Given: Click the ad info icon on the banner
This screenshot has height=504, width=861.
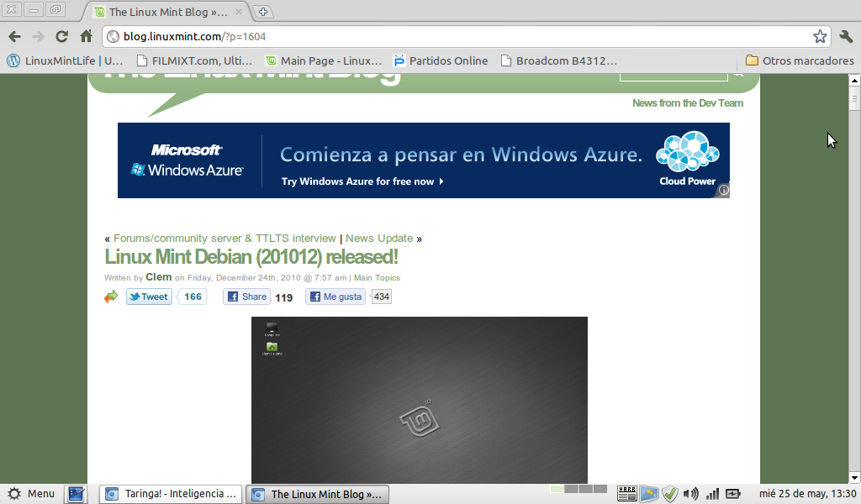Looking at the screenshot, I should pyautogui.click(x=724, y=191).
